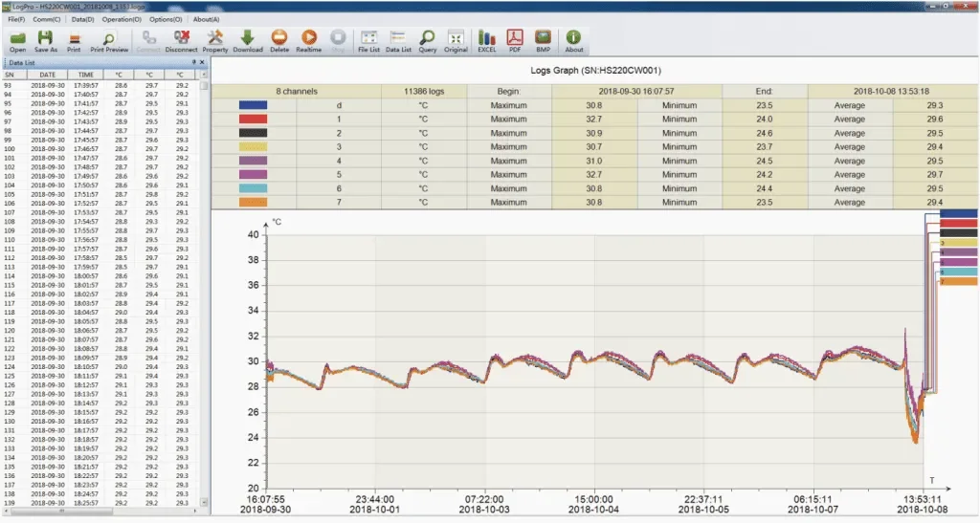Click the Delete toolbar icon
The image size is (980, 523).
(278, 38)
